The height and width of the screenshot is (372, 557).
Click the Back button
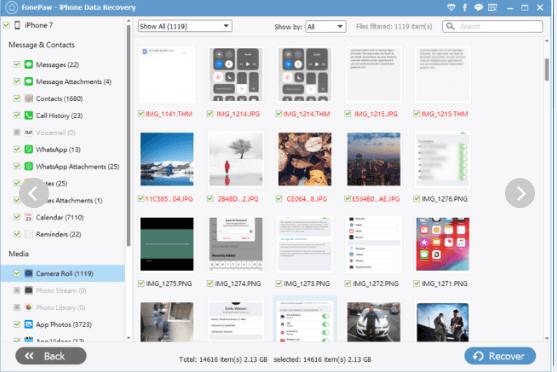click(51, 356)
